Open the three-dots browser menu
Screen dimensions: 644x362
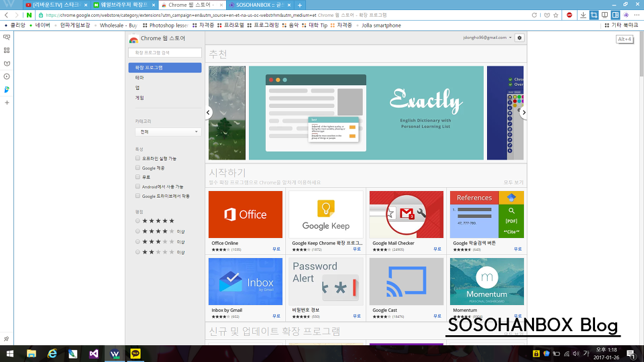point(637,15)
